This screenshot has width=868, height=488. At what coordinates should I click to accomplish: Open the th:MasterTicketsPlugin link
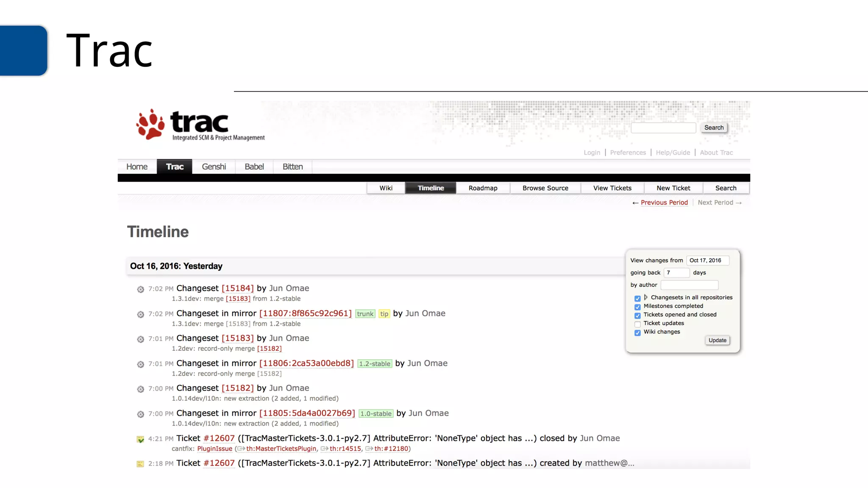pyautogui.click(x=281, y=449)
